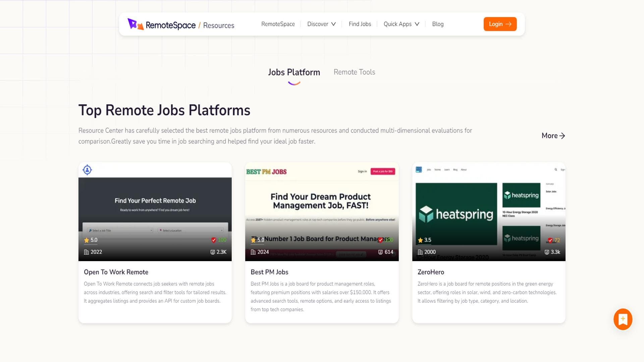Image resolution: width=644 pixels, height=362 pixels.
Task: Click the visits icon beside 2.3K
Action: (213, 252)
